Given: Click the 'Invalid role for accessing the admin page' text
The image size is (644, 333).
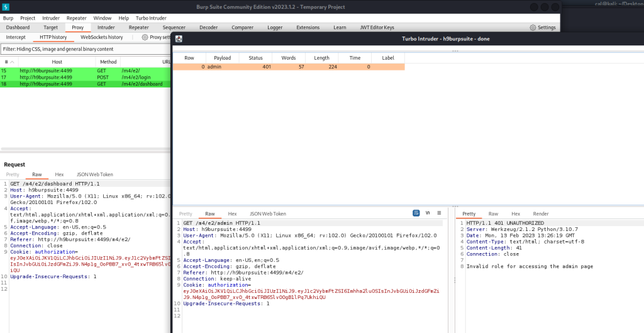Looking at the screenshot, I should tap(530, 266).
